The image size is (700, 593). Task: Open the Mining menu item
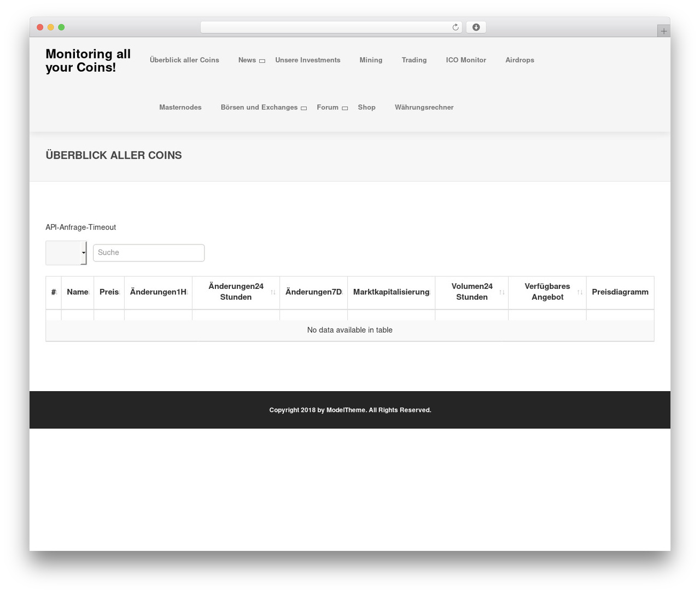(x=371, y=60)
